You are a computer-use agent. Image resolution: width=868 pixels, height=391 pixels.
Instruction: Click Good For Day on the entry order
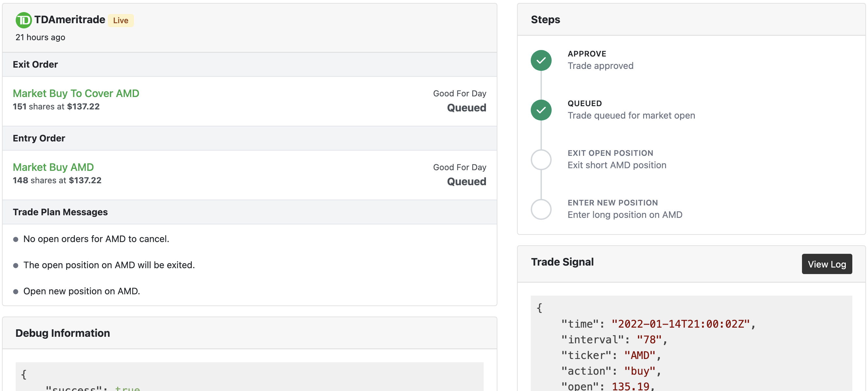tap(459, 167)
